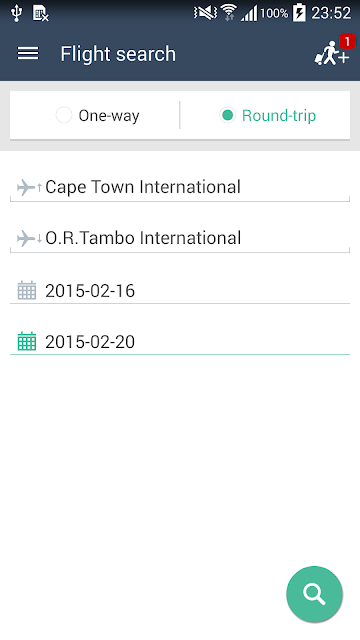Viewport: 360px width, 640px height.
Task: Change origin Cape Town International
Action: click(180, 187)
